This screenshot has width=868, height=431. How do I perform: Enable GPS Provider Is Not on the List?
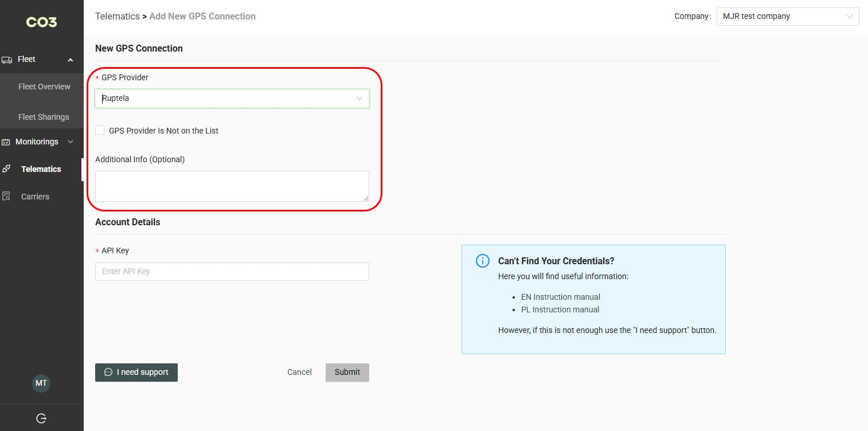(x=100, y=130)
